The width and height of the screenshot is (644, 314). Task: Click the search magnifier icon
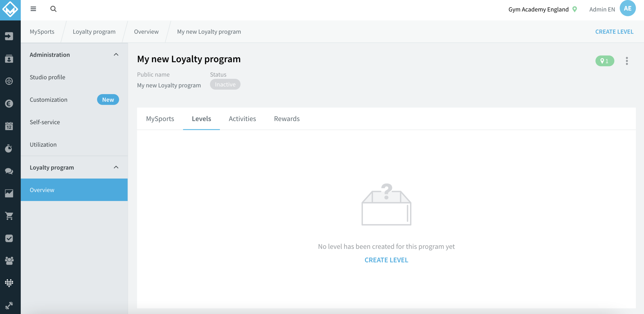tap(53, 9)
